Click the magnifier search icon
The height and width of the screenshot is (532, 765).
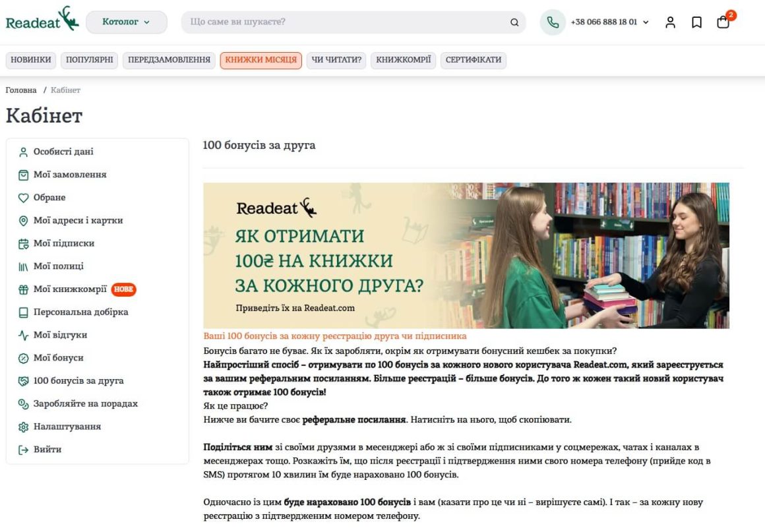[x=514, y=22]
